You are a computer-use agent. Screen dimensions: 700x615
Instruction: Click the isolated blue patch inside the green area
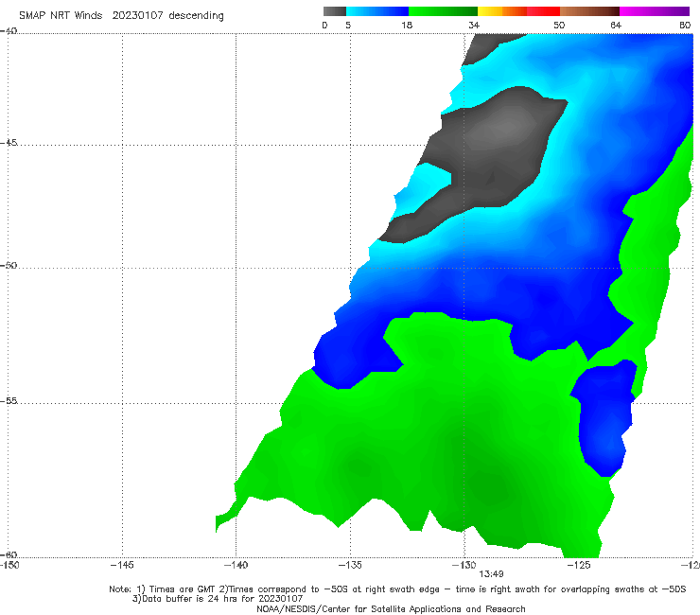[x=604, y=417]
